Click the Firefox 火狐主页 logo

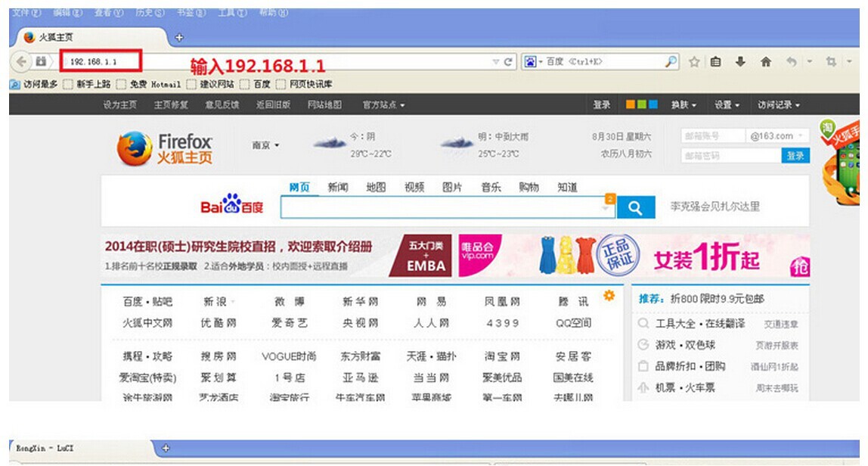tap(165, 148)
